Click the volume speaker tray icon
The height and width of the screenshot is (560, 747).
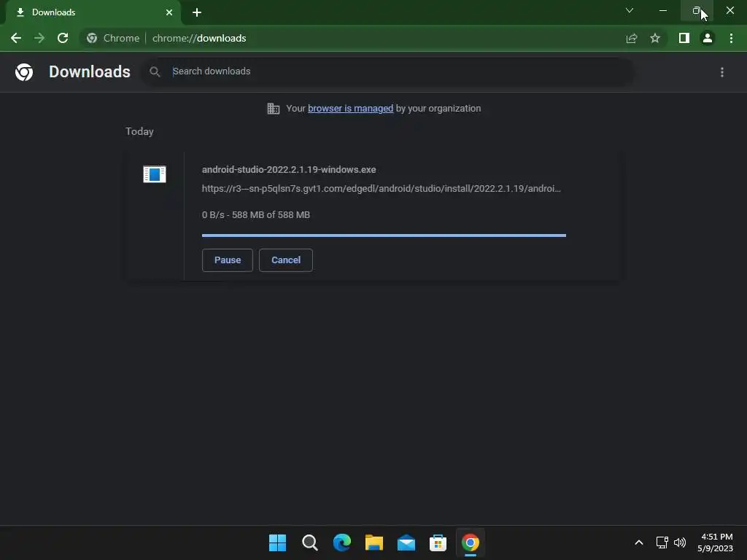pyautogui.click(x=680, y=542)
